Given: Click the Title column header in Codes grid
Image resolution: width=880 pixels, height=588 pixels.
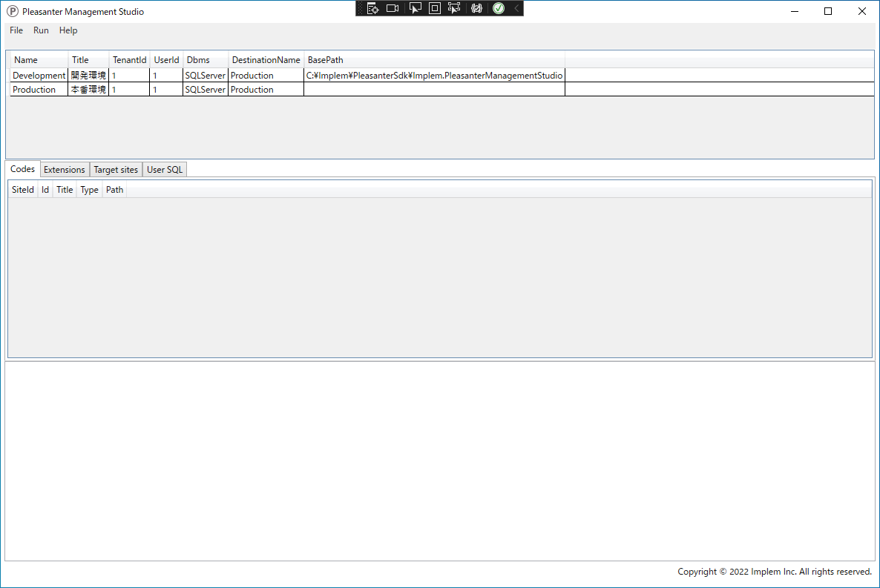Looking at the screenshot, I should pos(65,190).
